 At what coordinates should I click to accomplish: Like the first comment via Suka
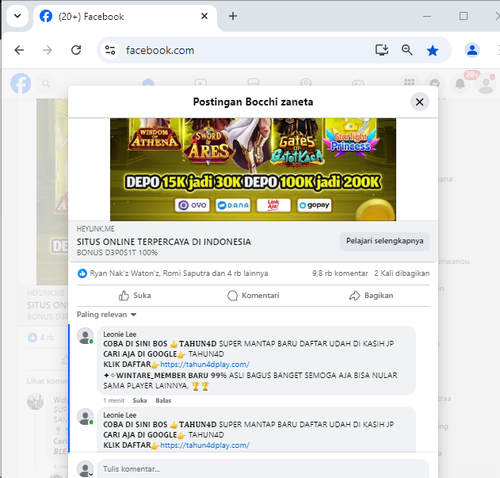[140, 400]
